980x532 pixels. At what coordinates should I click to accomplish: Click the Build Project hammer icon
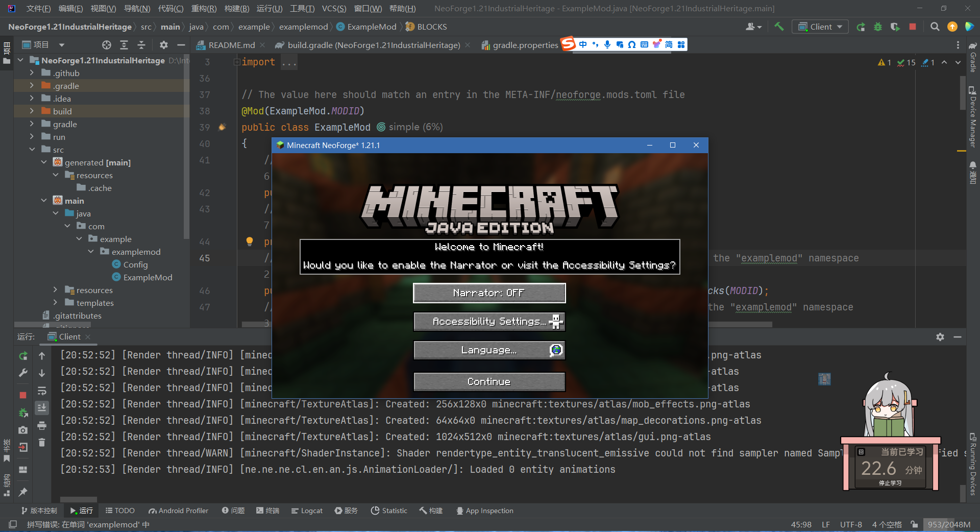[779, 27]
